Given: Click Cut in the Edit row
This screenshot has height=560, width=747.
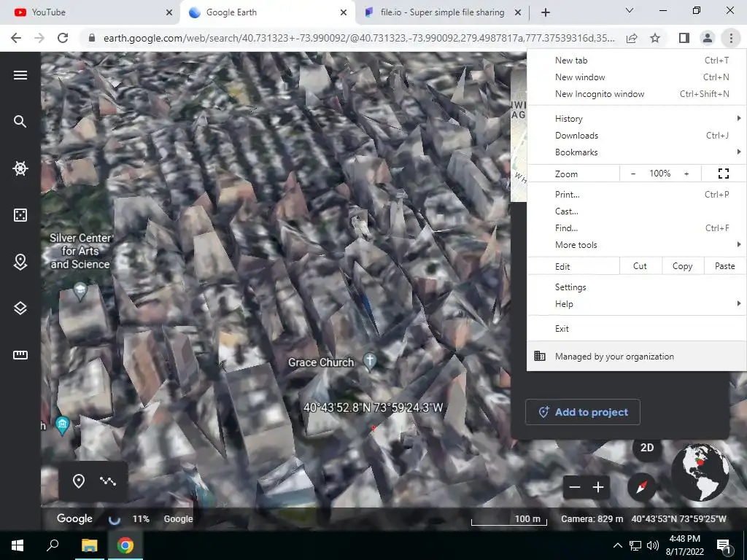Looking at the screenshot, I should tap(640, 266).
